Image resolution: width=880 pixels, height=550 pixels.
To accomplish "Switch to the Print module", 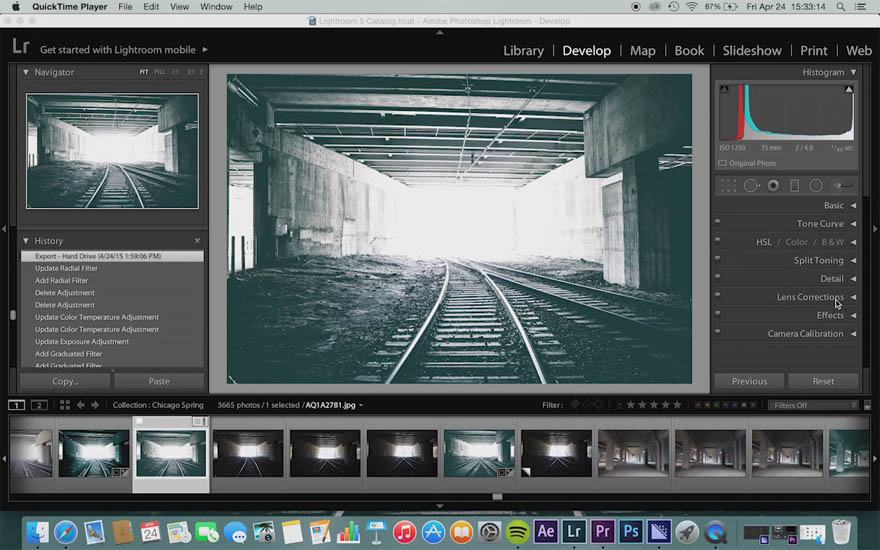I will [814, 51].
